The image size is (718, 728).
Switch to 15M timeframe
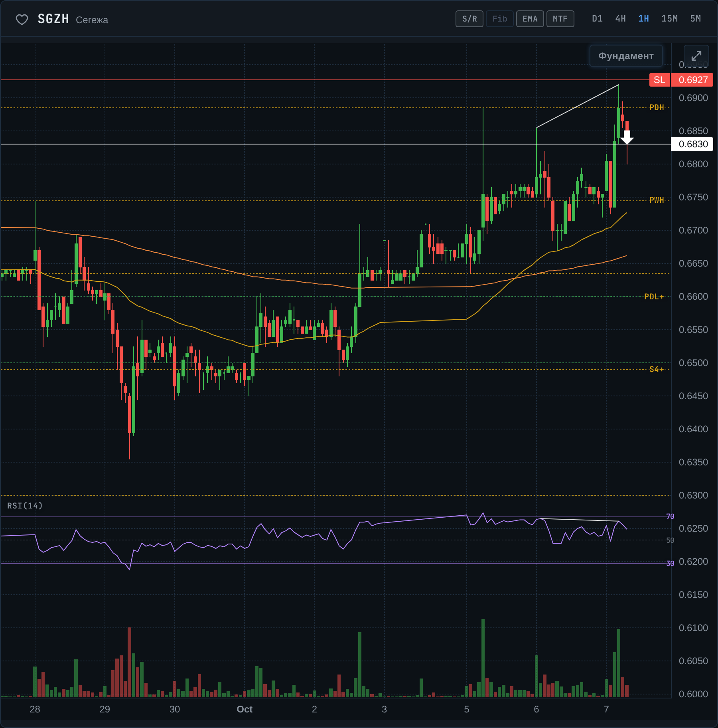[x=669, y=19]
